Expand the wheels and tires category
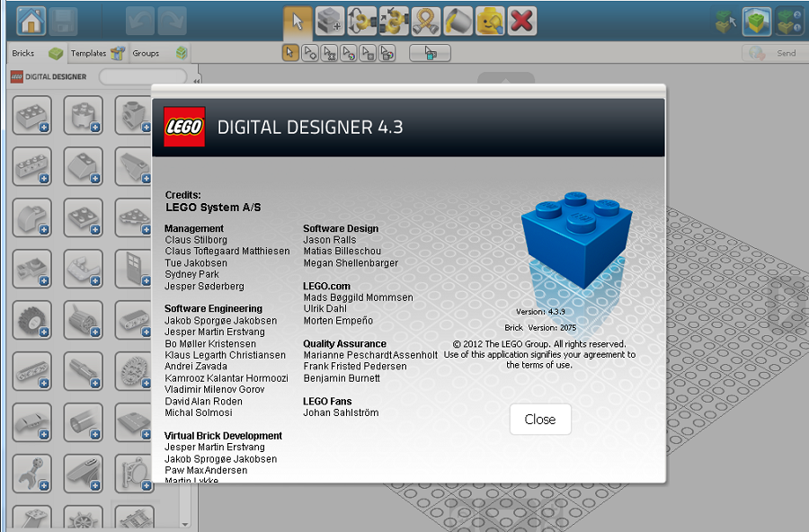This screenshot has height=532, width=809. tap(32, 320)
